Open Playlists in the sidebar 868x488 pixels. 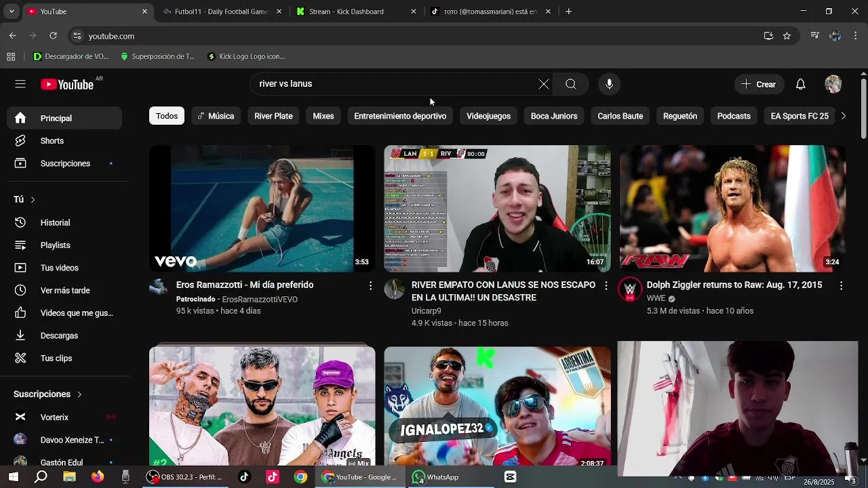click(x=65, y=245)
